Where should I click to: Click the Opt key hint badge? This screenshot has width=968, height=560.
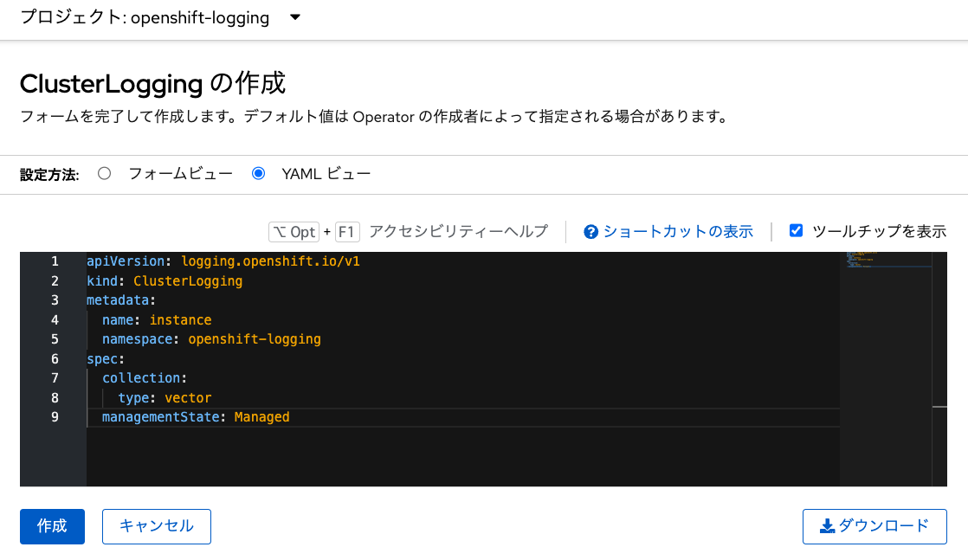(294, 232)
